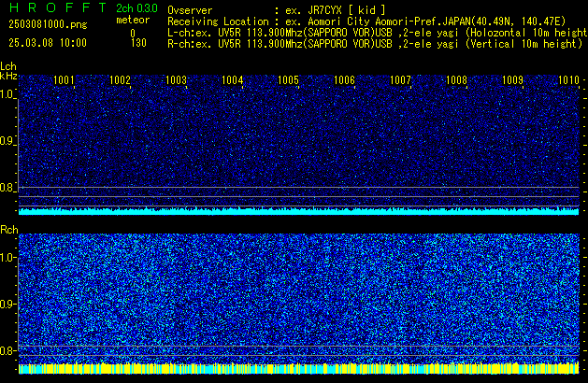Image resolution: width=588 pixels, height=383 pixels.
Task: Click time marker 1005
Action: pyautogui.click(x=288, y=79)
